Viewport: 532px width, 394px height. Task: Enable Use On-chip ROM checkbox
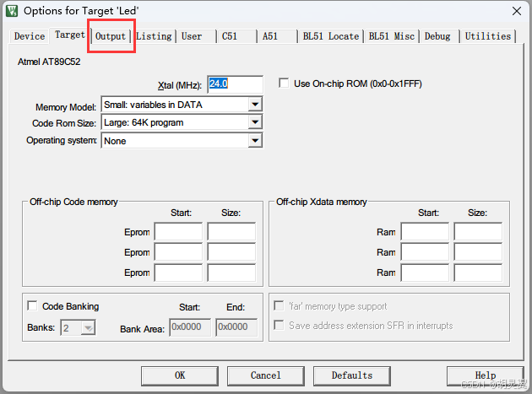(x=284, y=84)
